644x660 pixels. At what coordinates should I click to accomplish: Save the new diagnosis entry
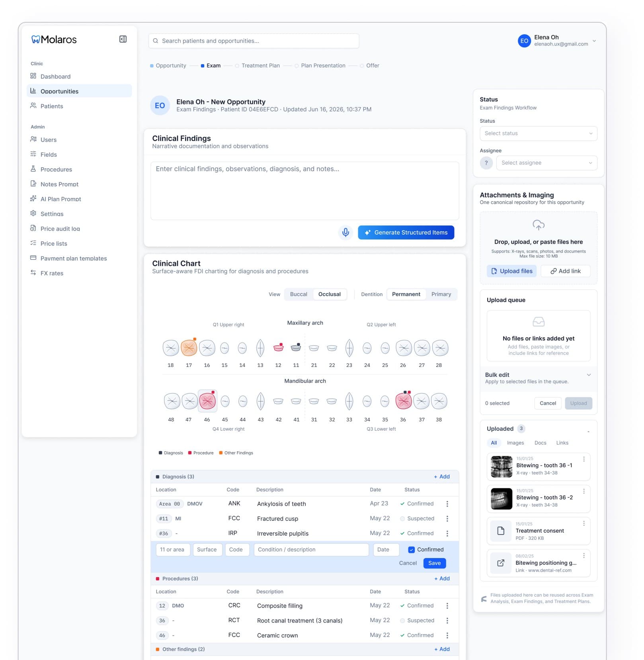click(434, 563)
